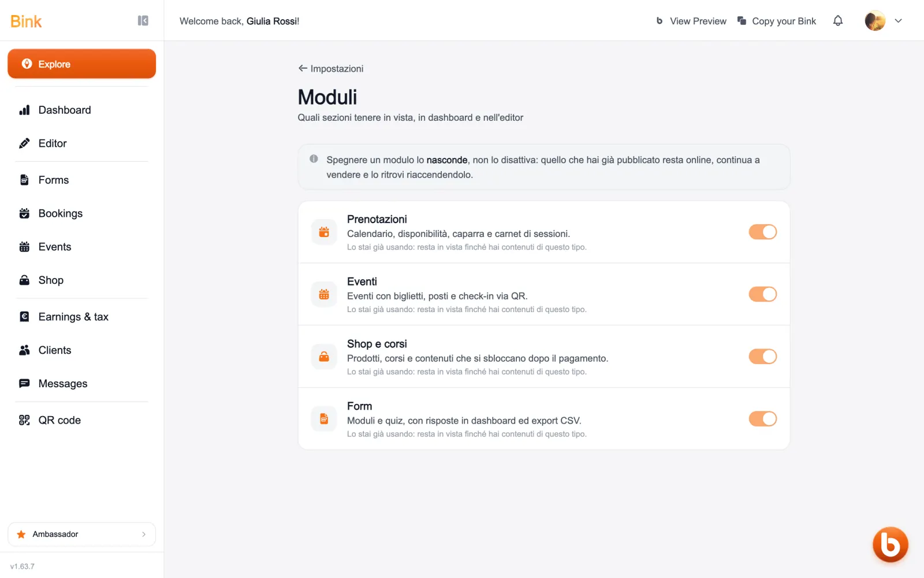Toggle the Shop e corsi module
Image resolution: width=924 pixels, height=578 pixels.
[762, 357]
